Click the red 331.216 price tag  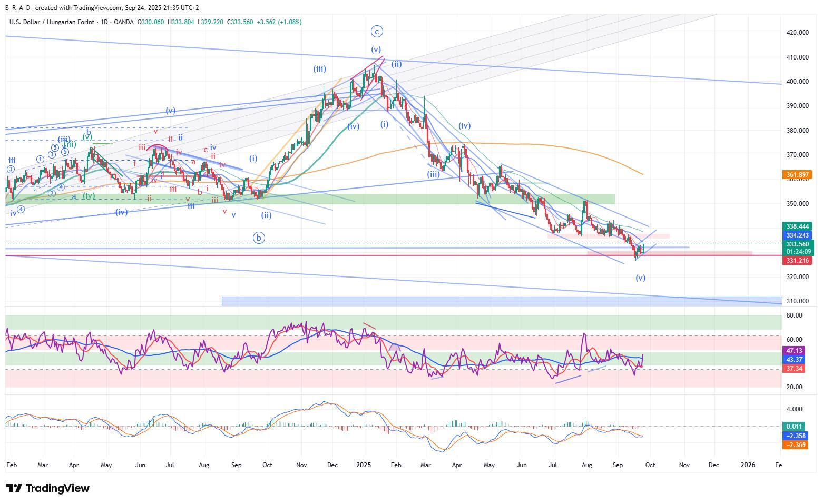798,261
